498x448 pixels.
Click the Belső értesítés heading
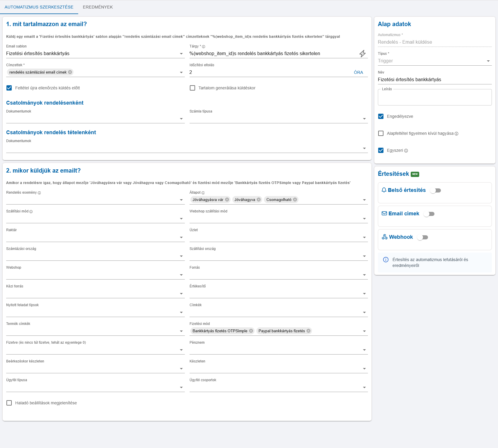click(407, 190)
